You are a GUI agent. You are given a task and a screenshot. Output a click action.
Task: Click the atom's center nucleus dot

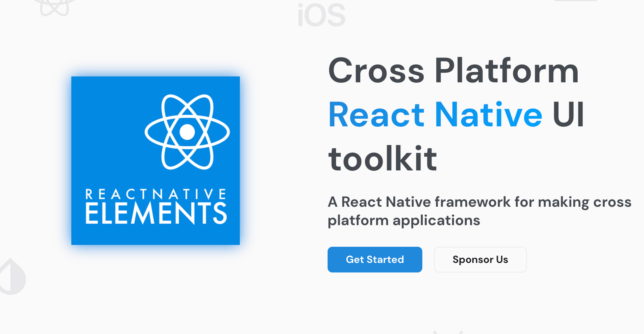(x=187, y=132)
